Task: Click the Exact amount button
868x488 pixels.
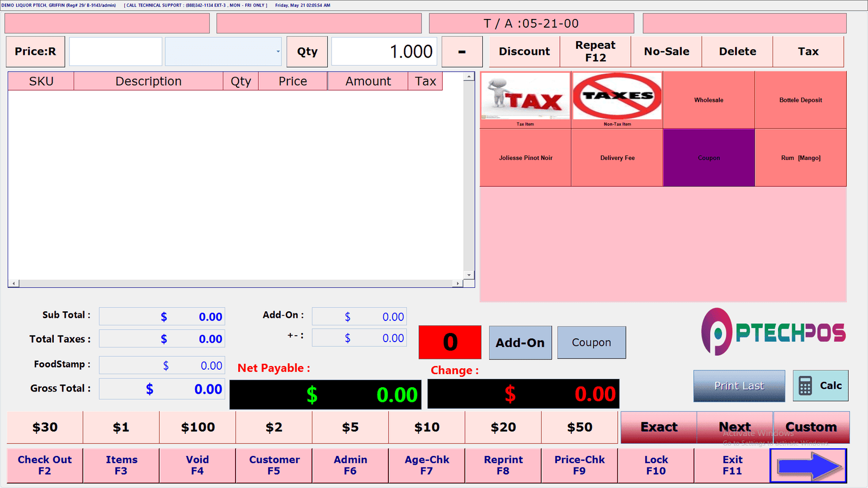Action: pyautogui.click(x=659, y=427)
